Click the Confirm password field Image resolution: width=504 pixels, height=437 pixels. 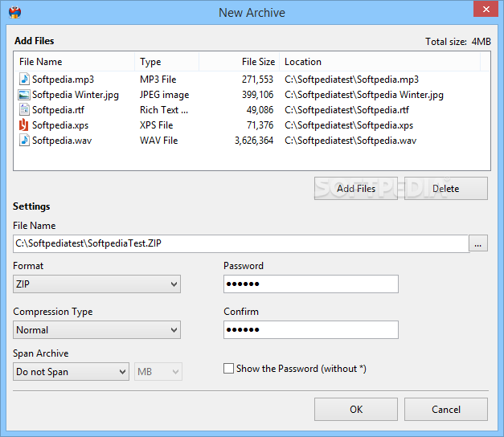point(311,329)
